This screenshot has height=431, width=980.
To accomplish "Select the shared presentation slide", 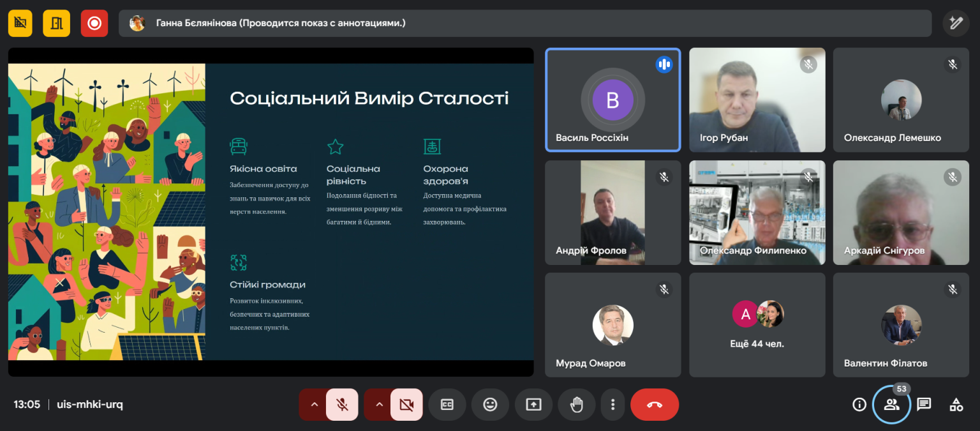I will (271, 212).
